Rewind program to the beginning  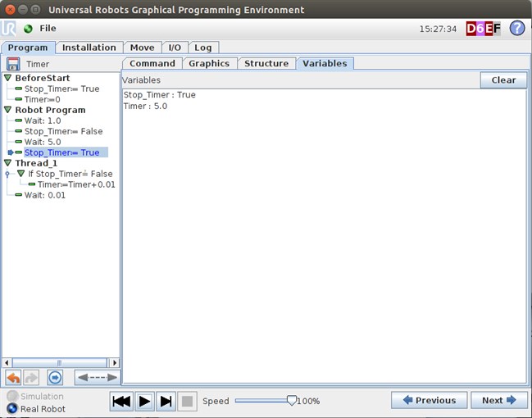coord(121,401)
